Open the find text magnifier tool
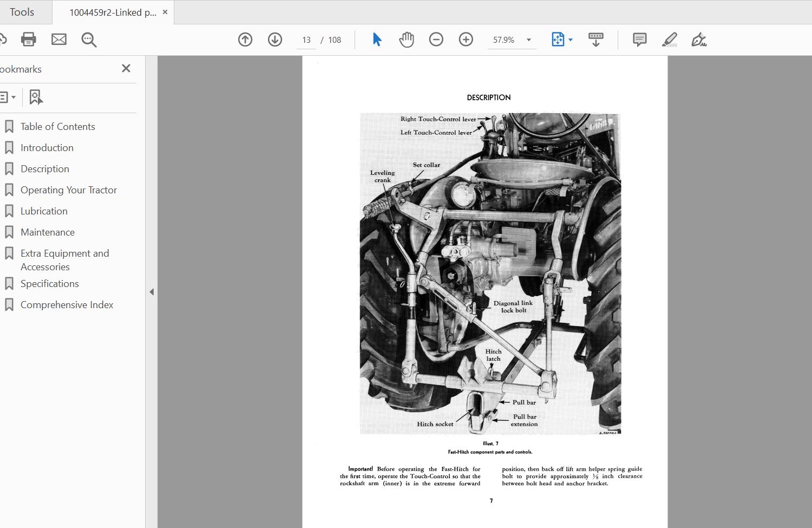812x528 pixels. tap(89, 40)
